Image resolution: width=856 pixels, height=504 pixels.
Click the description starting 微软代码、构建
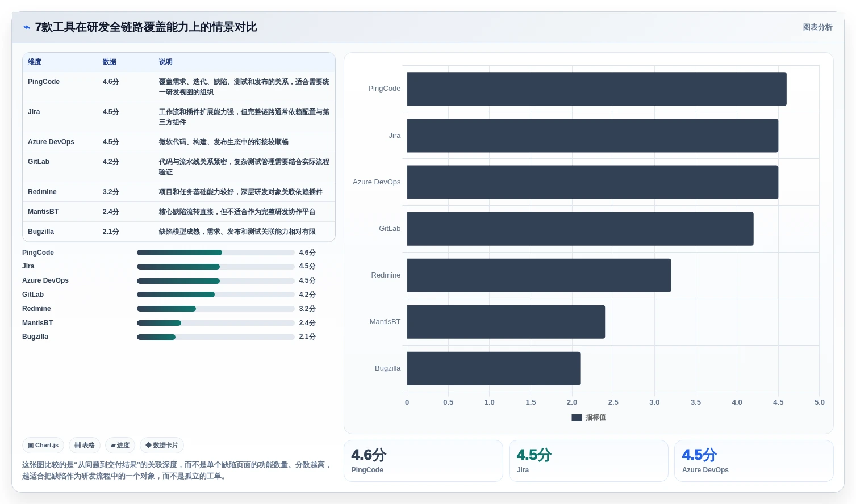point(224,142)
